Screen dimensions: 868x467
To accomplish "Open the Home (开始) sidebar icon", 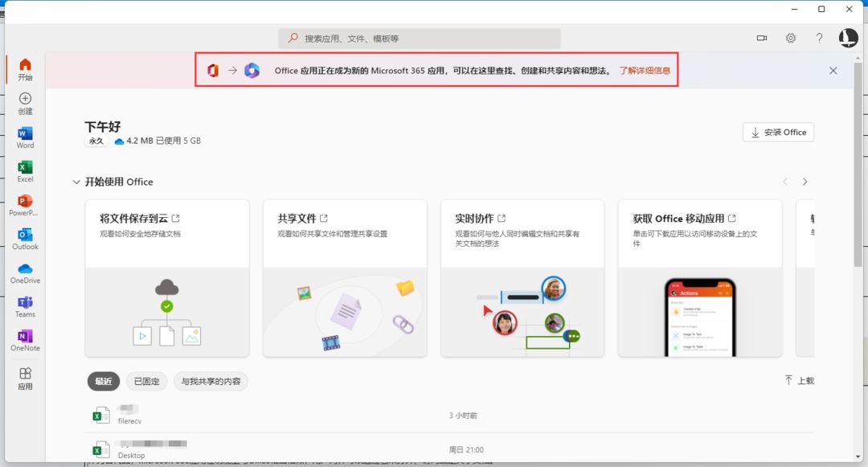I will coord(25,69).
